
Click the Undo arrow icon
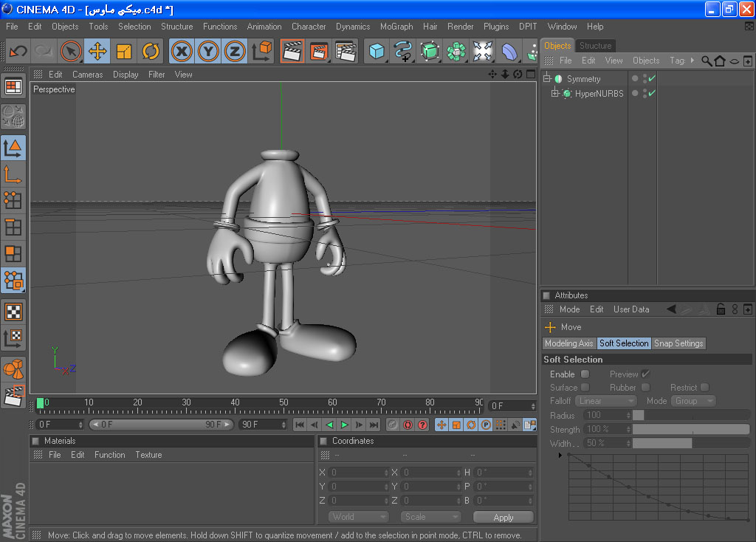18,51
